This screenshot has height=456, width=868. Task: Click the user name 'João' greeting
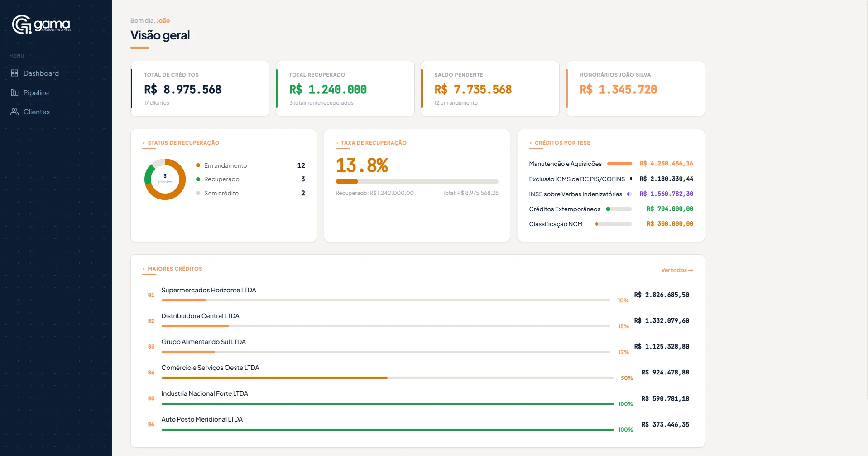click(x=163, y=20)
